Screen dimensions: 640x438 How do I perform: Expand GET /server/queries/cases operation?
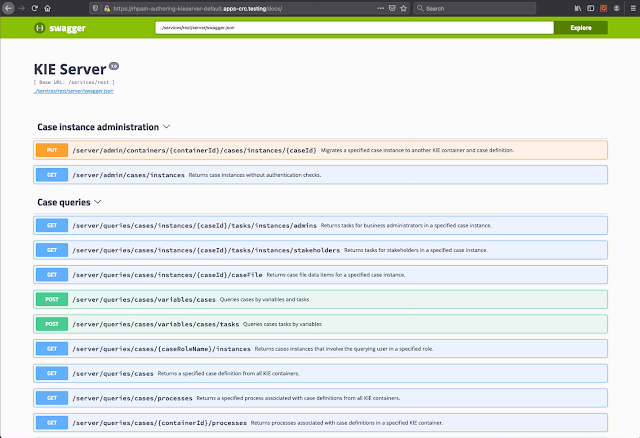(x=320, y=374)
